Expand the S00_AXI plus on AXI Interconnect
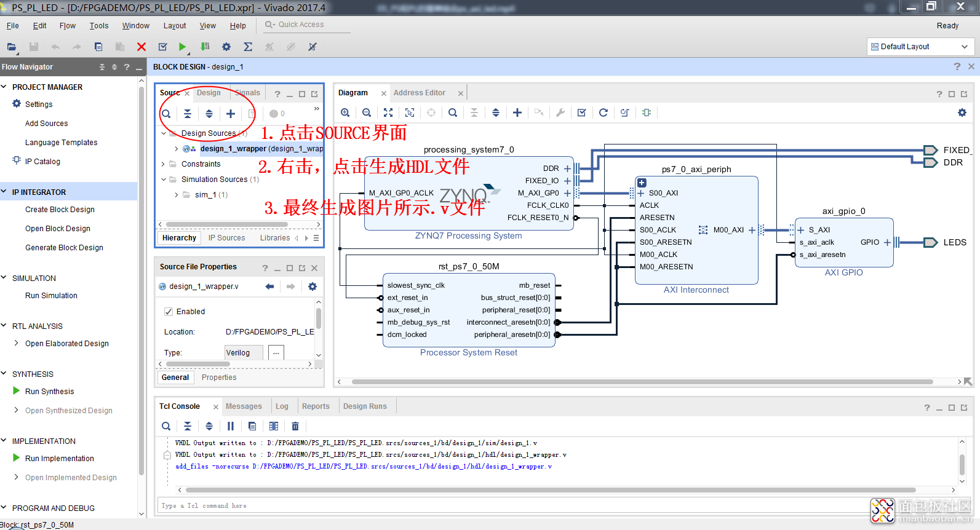 [x=641, y=193]
